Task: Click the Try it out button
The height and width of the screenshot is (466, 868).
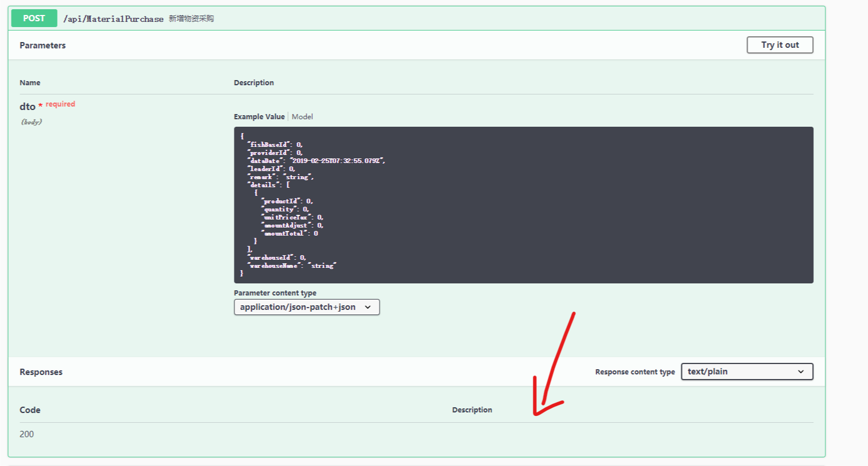Action: 779,44
